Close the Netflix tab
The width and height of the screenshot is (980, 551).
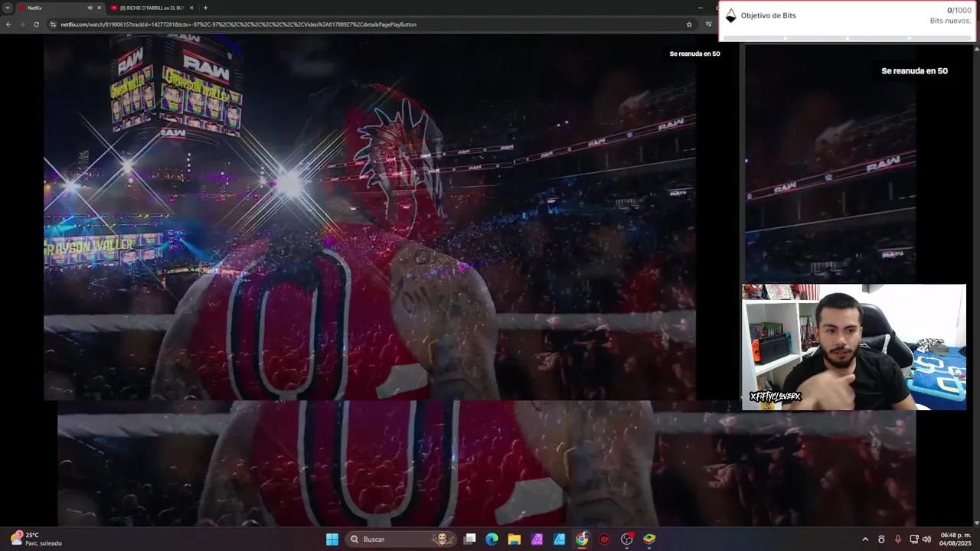coord(99,8)
